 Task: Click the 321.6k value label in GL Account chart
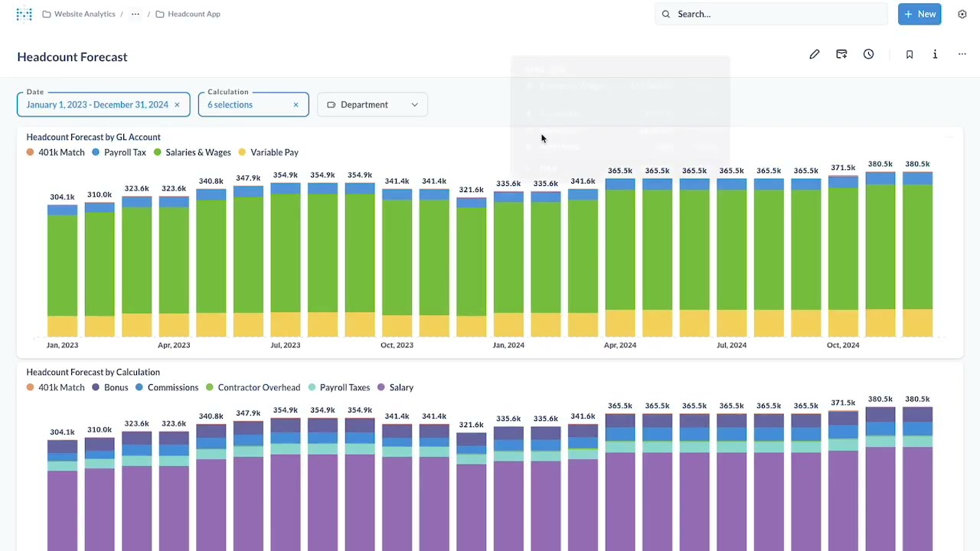[472, 190]
